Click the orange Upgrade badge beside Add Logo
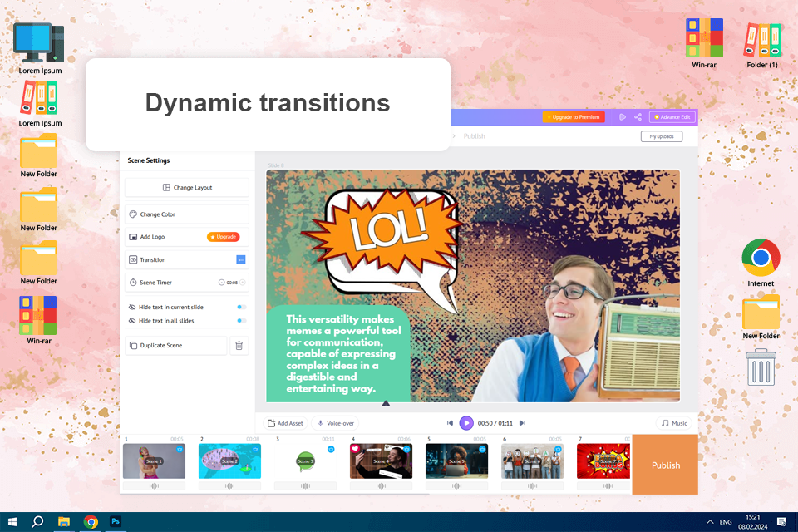 click(223, 237)
